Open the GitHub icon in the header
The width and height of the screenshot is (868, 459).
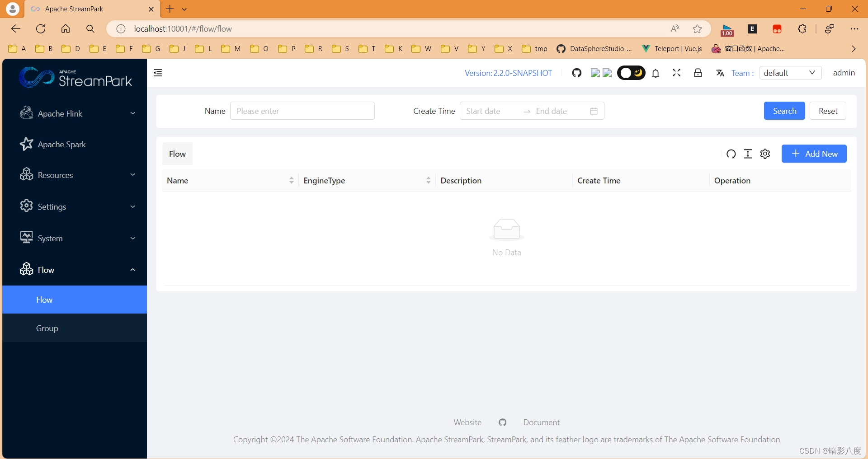point(576,73)
